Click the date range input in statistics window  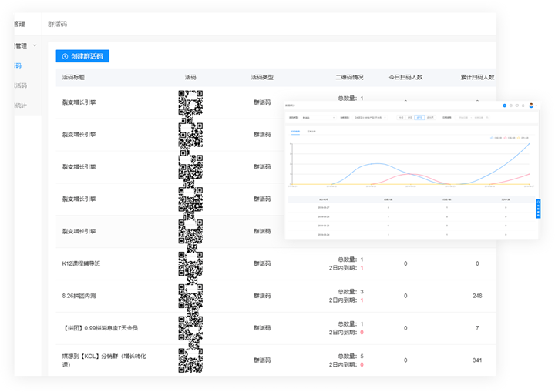point(473,118)
